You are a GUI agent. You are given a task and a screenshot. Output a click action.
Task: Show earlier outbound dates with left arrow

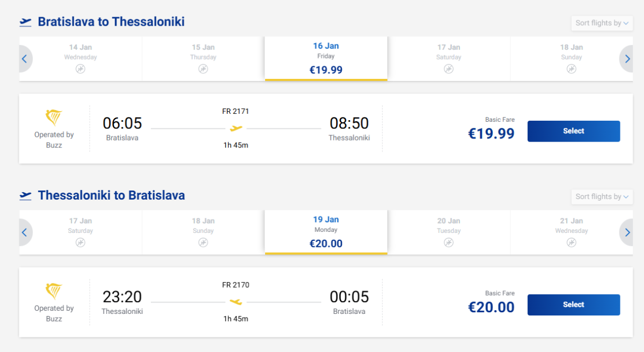(x=25, y=59)
